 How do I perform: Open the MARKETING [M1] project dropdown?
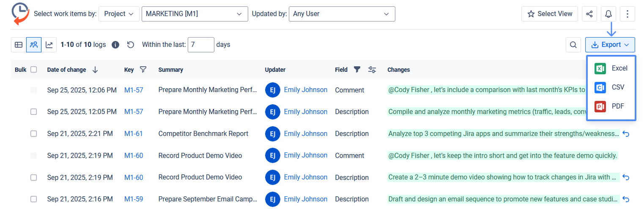[x=195, y=14]
